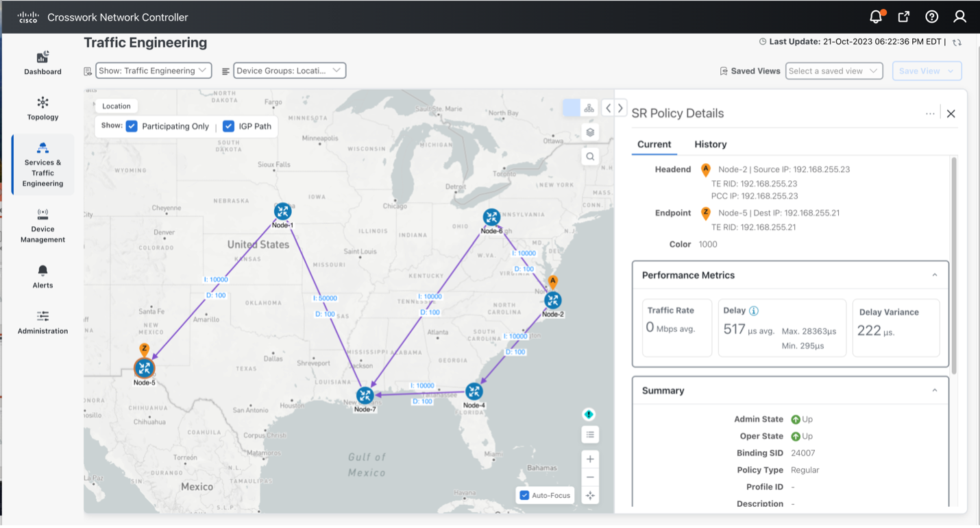Viewport: 980px width, 528px height.
Task: Select the Current tab in SR Policy Details
Action: (x=654, y=144)
